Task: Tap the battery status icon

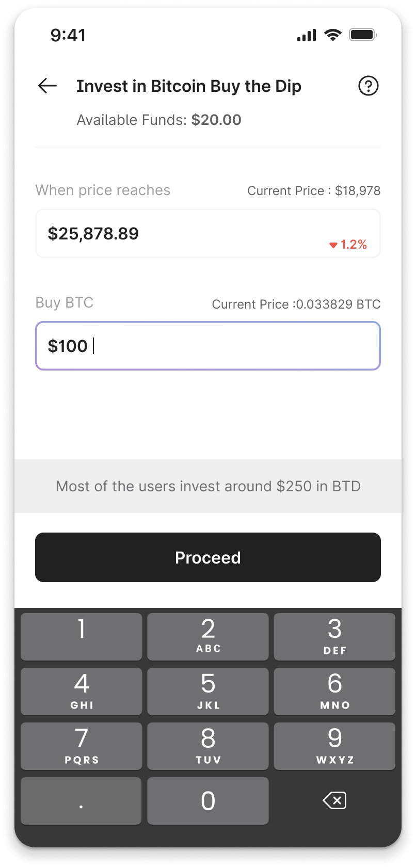Action: click(363, 35)
